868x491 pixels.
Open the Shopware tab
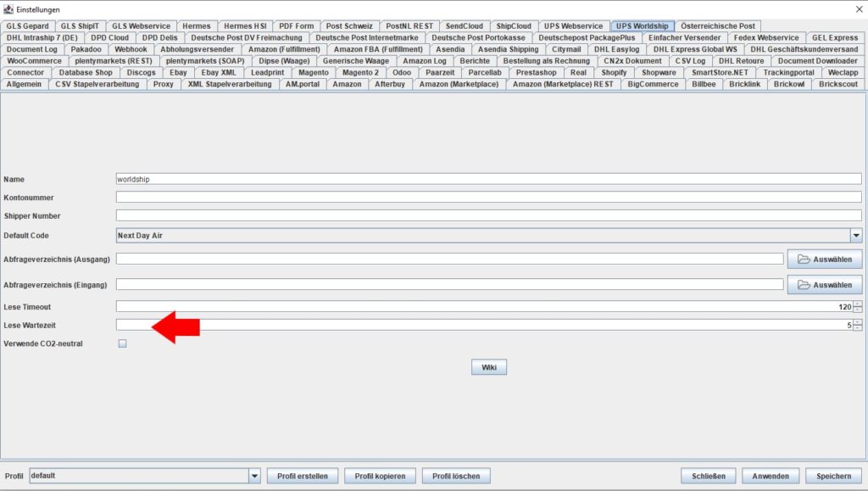659,73
